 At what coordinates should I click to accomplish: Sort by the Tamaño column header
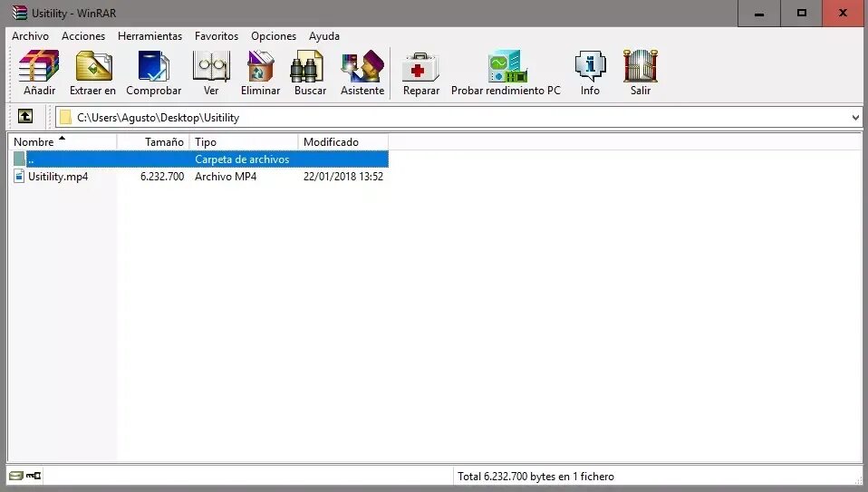(153, 141)
